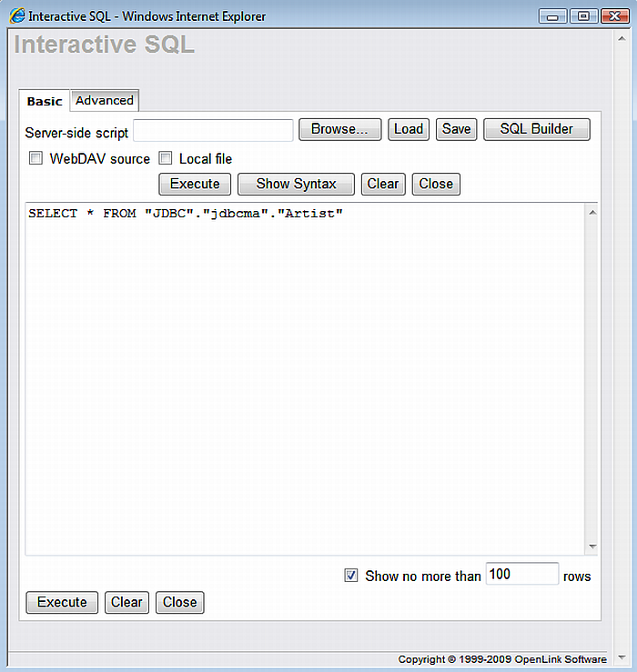
Task: Check the Local file checkbox
Action: coord(166,158)
